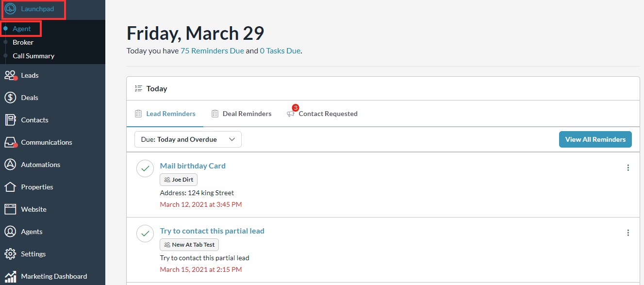The height and width of the screenshot is (285, 644).
Task: Open options menu for Mail birthday Card
Action: pyautogui.click(x=628, y=168)
